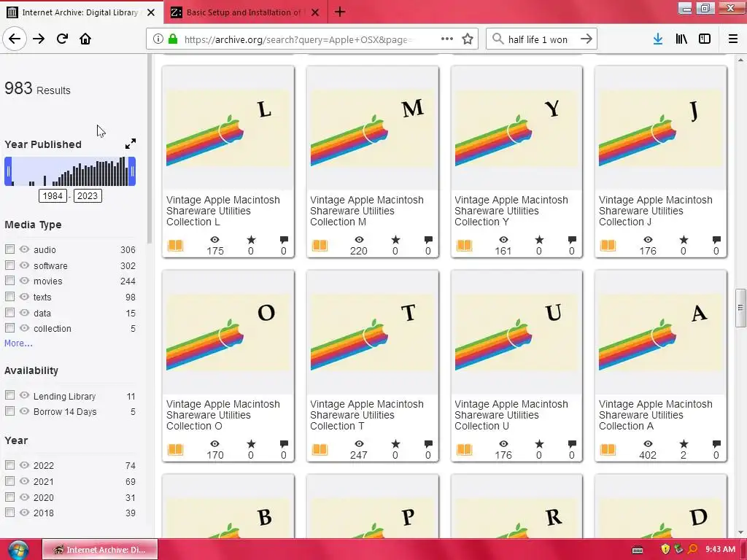Check the Lending Library availability box

(9, 395)
